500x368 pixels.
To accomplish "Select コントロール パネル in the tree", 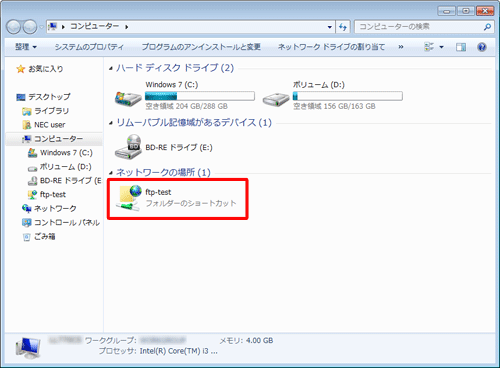I will pos(67,222).
